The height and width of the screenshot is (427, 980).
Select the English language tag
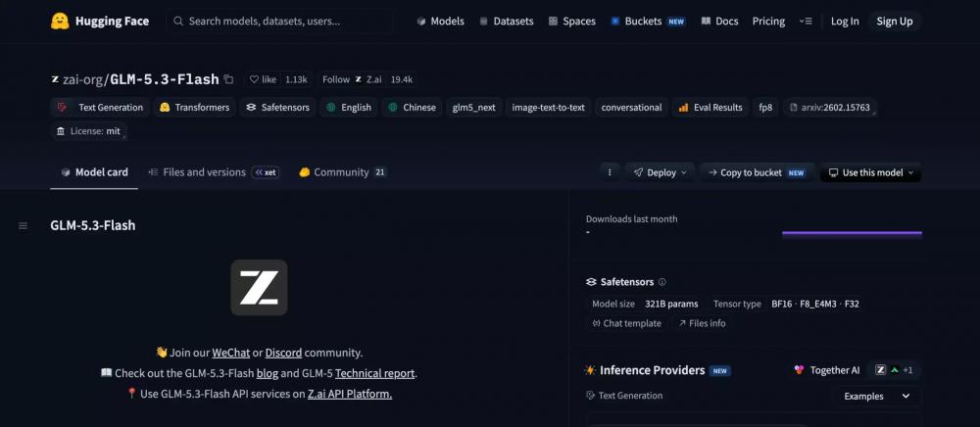[x=349, y=108]
